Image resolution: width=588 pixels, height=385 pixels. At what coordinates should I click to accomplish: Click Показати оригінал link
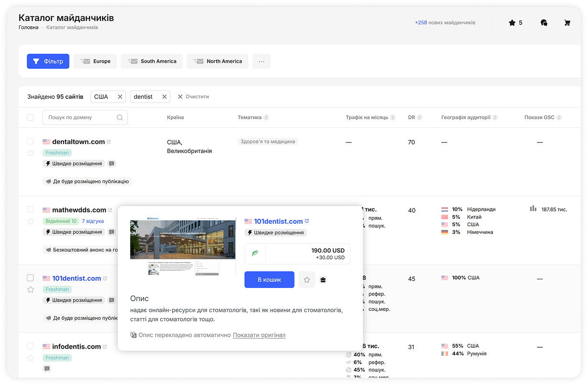click(259, 335)
